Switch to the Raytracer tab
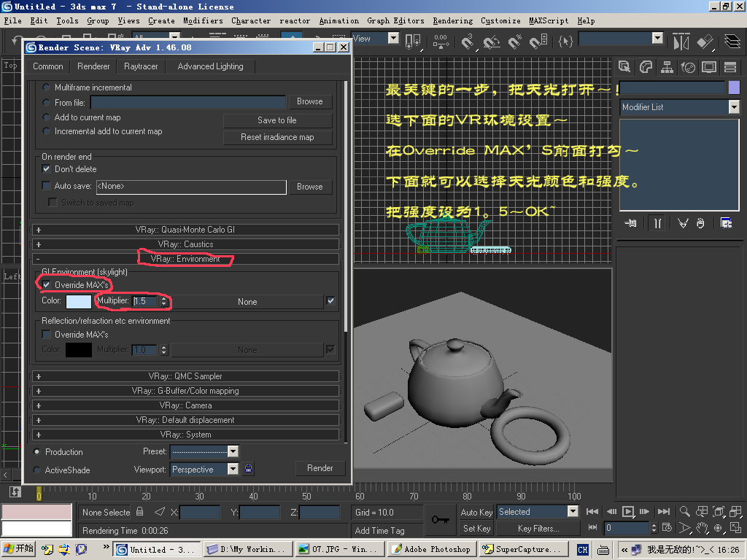Image resolution: width=747 pixels, height=560 pixels. pos(141,66)
